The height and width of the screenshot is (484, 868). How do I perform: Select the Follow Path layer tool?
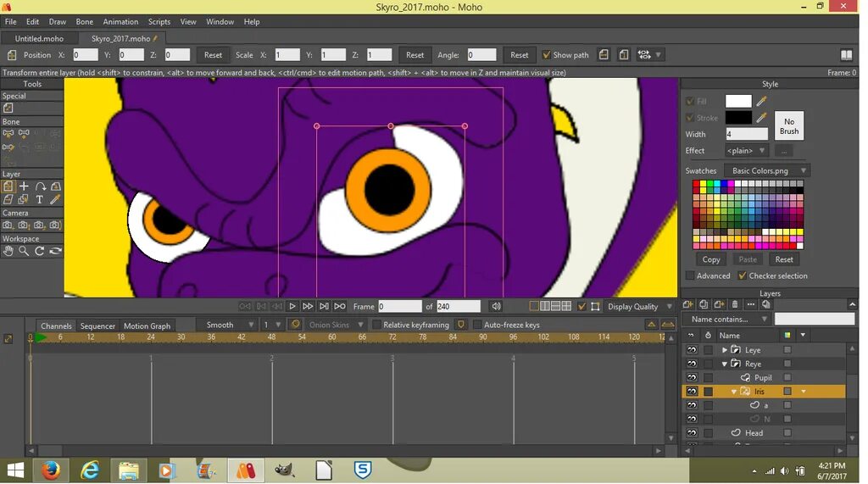tap(40, 186)
